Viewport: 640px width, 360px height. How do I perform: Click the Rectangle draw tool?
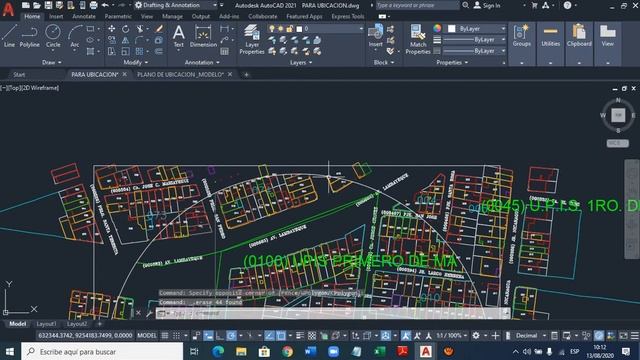pyautogui.click(x=90, y=29)
